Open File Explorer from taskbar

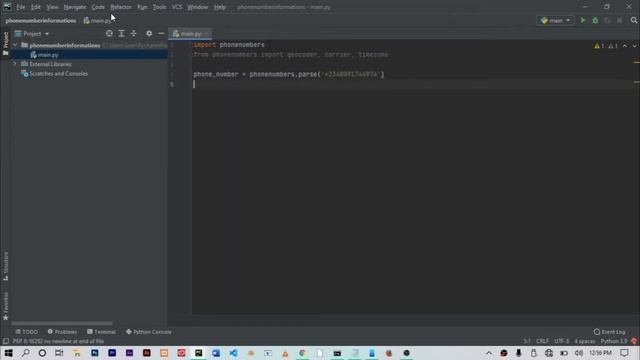[x=77, y=353]
